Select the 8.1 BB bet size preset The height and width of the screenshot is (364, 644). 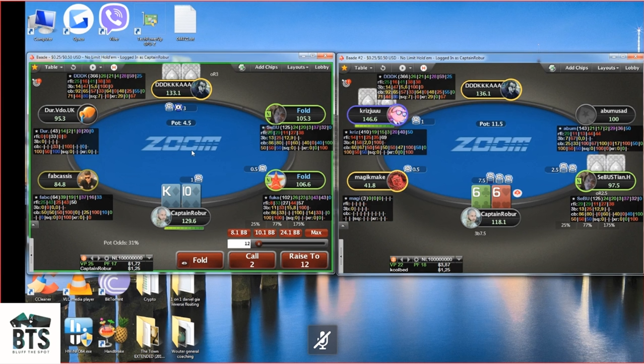[x=239, y=233]
